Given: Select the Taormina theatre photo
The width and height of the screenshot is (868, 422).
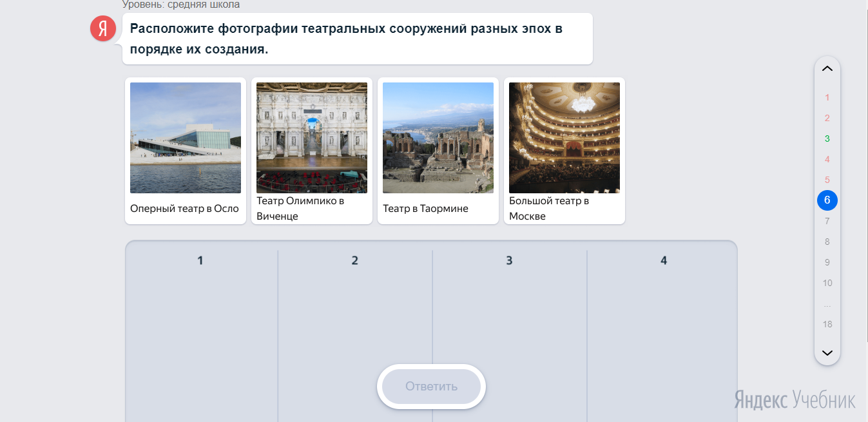Looking at the screenshot, I should click(x=438, y=138).
